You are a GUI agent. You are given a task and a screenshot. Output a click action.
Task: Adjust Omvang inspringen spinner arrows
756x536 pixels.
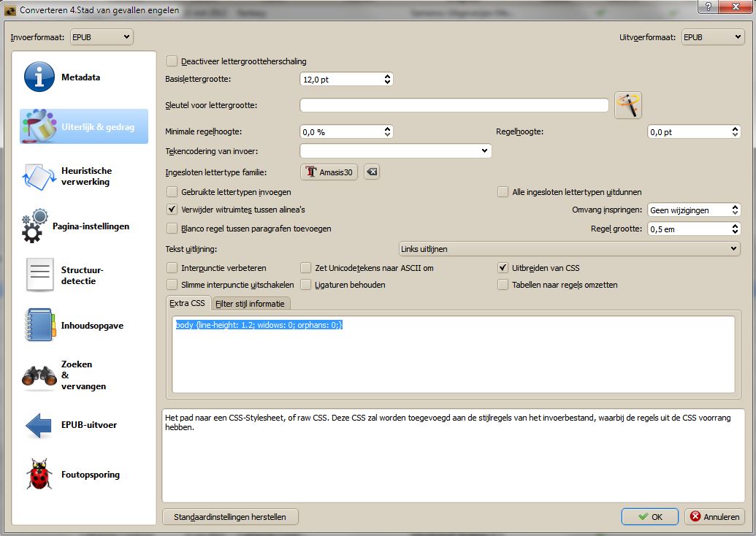click(x=735, y=210)
